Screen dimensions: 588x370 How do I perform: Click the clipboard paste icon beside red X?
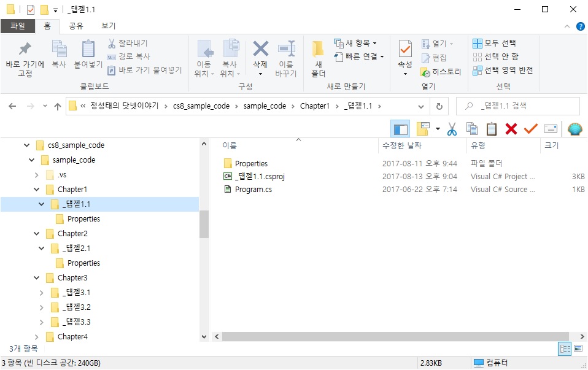click(x=492, y=129)
